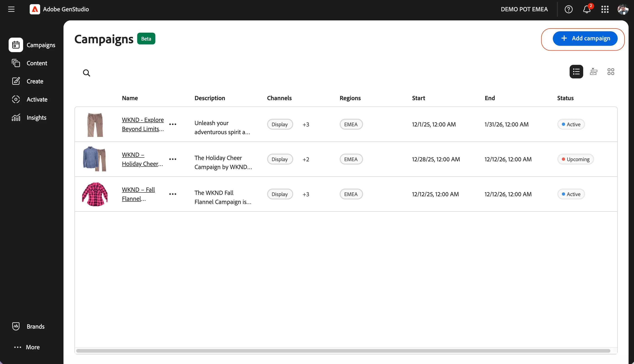Click Display tag in Explore Beyond Limits row
Image resolution: width=634 pixels, height=364 pixels.
pyautogui.click(x=280, y=124)
